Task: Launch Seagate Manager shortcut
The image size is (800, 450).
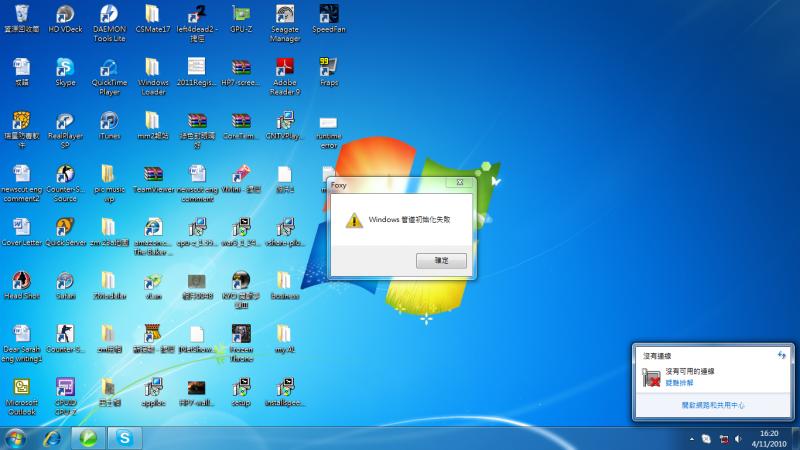Action: [x=285, y=23]
